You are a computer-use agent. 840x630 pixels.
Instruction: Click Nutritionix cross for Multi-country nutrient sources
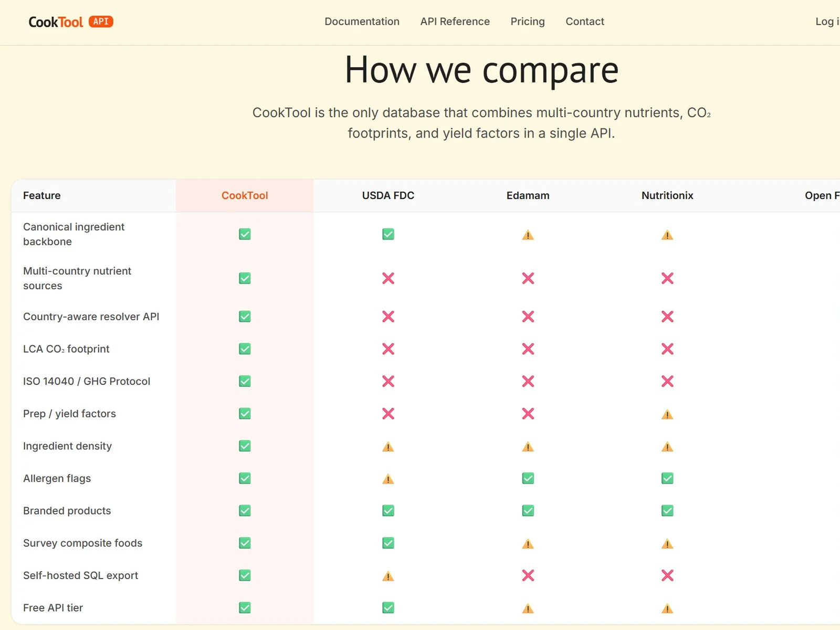pyautogui.click(x=667, y=278)
